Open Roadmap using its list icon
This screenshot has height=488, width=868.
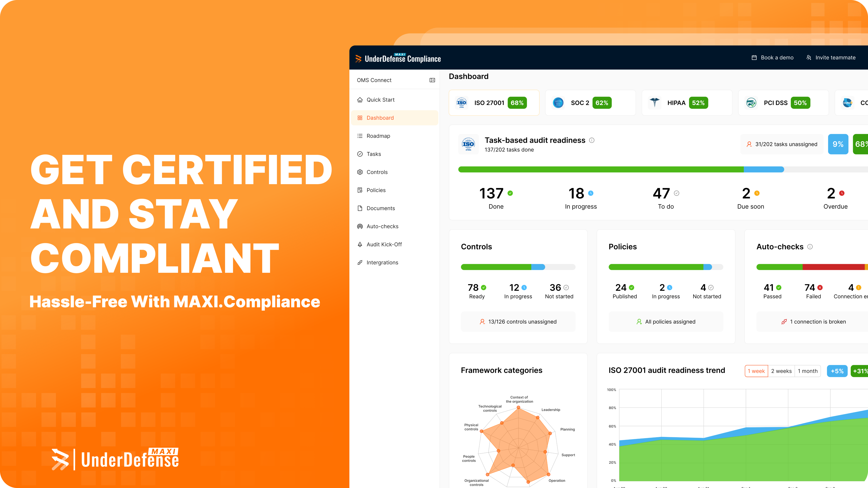click(360, 136)
